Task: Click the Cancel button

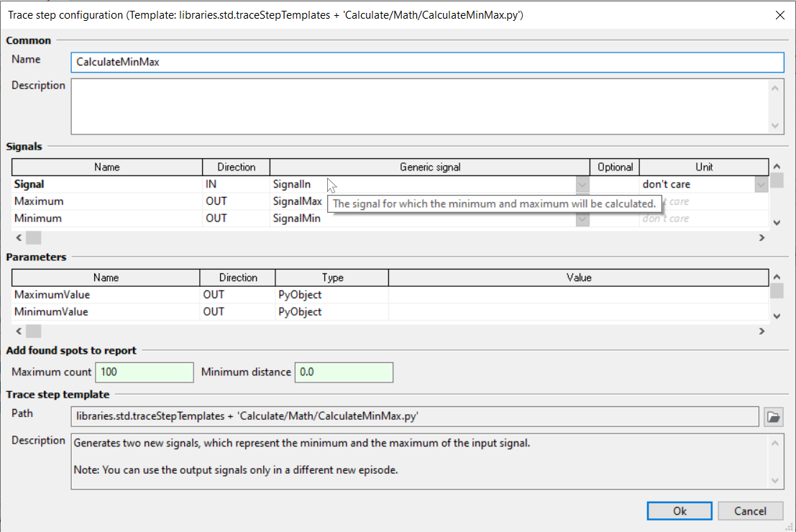Action: (750, 511)
